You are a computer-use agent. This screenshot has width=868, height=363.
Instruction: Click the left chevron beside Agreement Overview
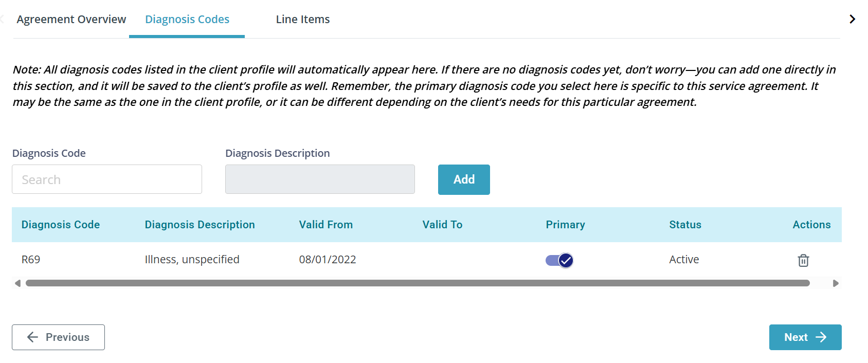(2, 19)
